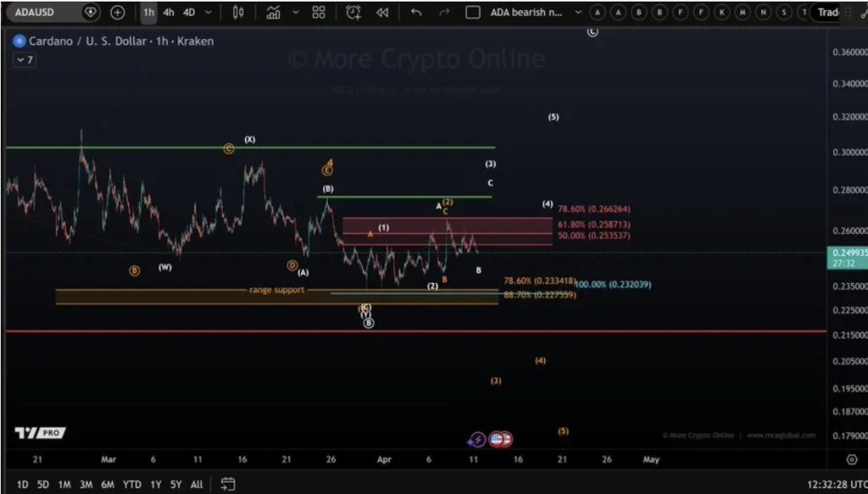
Task: Expand the indicator templates dropdown chevron
Action: tap(295, 13)
